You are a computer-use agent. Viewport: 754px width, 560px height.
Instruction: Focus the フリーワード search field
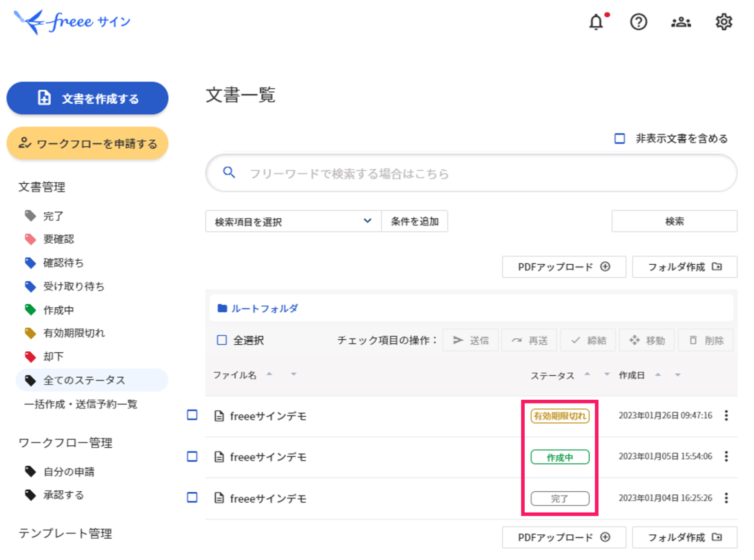(x=471, y=173)
